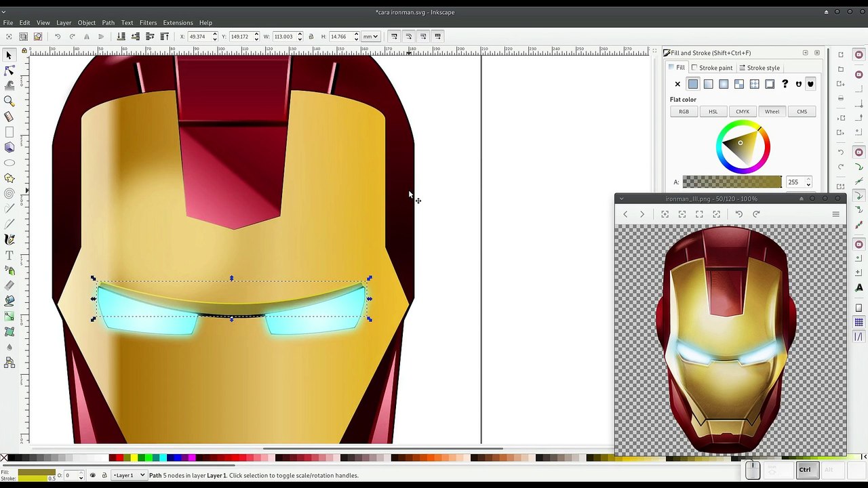Select the Spray tool
Screen dimensions: 868x488
9,270
